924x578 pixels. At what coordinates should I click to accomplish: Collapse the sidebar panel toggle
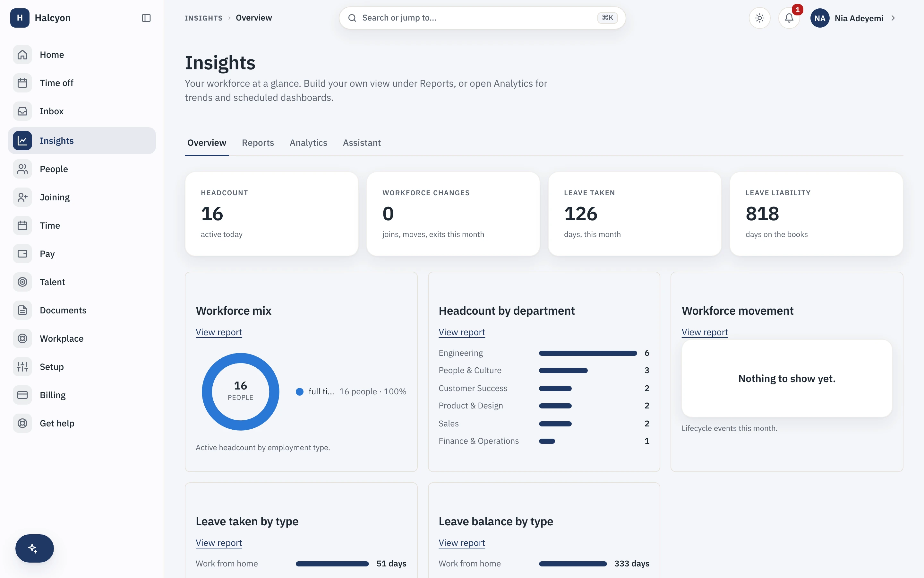pos(146,18)
